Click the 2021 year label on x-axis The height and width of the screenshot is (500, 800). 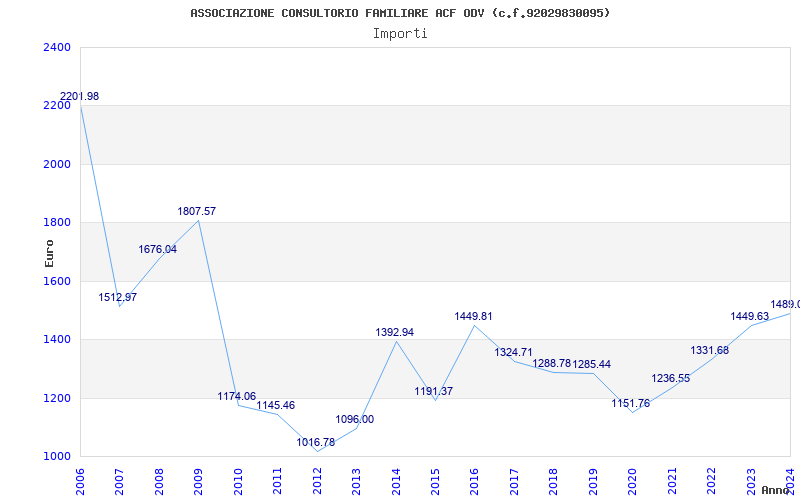pos(672,482)
